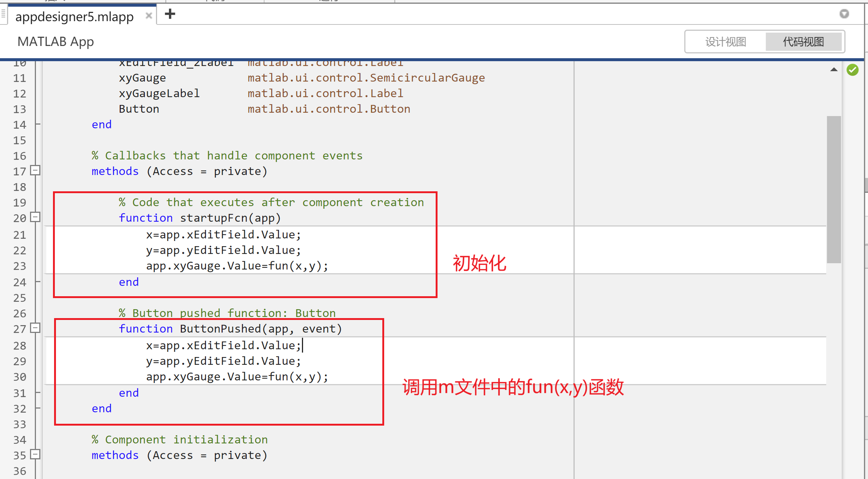Switch to 设计视图 design view
The image size is (868, 479).
[725, 42]
